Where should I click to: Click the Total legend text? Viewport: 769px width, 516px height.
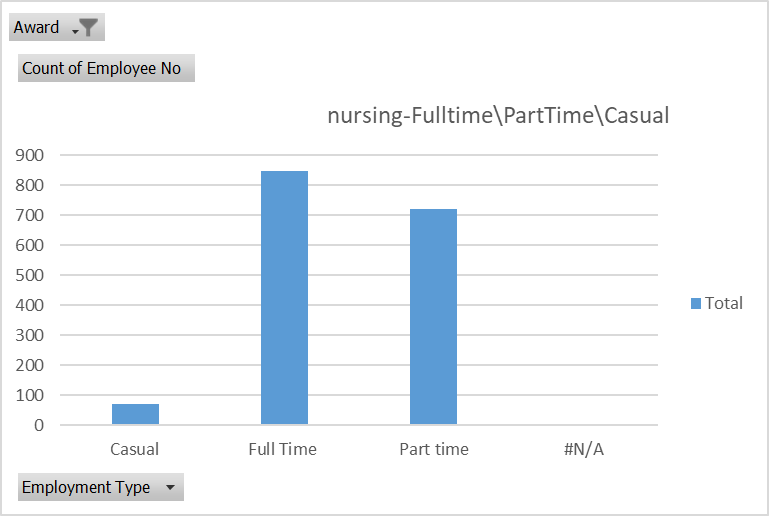point(724,303)
